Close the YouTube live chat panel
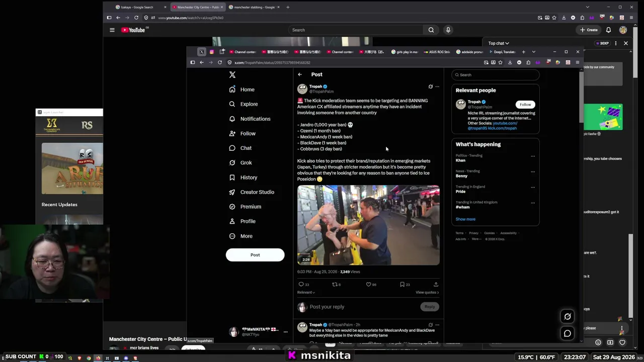Viewport: 644px width, 362px height. tap(626, 43)
